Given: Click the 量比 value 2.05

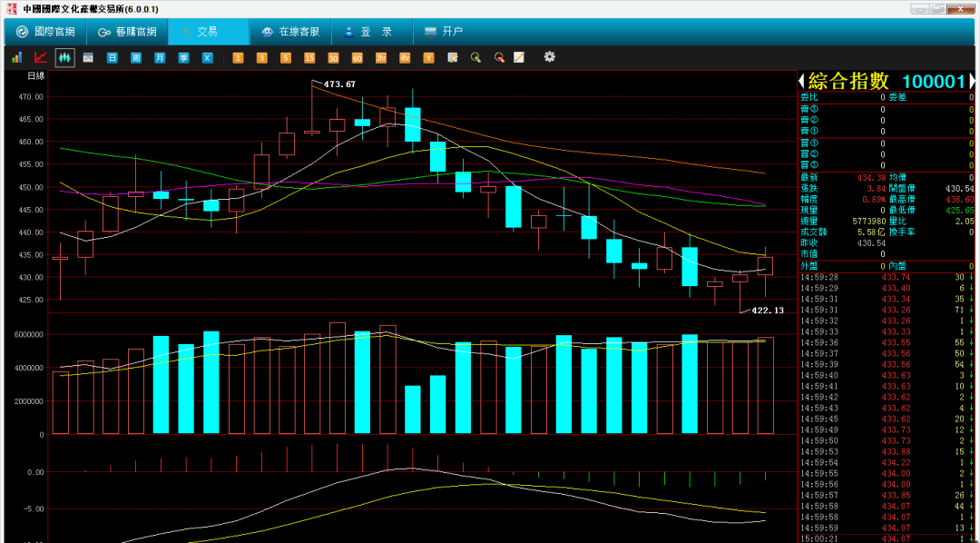Looking at the screenshot, I should [965, 221].
